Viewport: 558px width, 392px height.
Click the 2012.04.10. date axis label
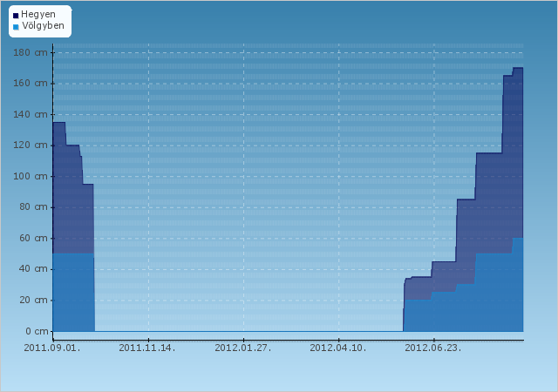pyautogui.click(x=338, y=348)
